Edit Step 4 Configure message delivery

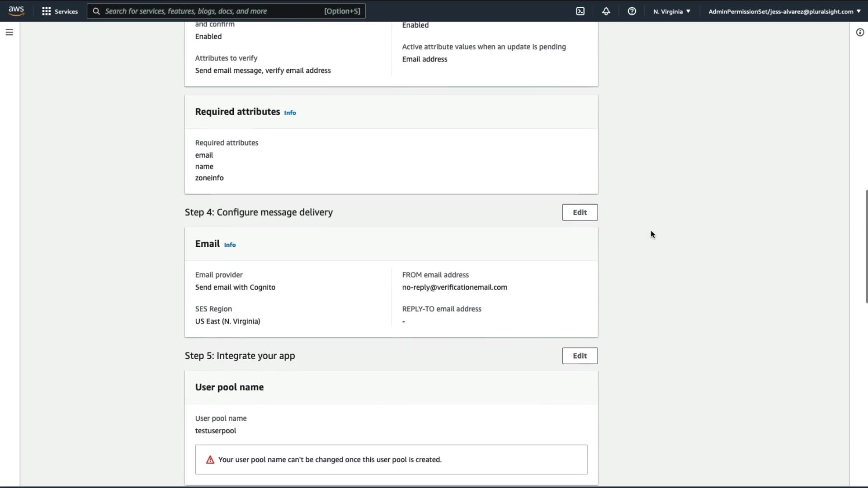coord(580,212)
